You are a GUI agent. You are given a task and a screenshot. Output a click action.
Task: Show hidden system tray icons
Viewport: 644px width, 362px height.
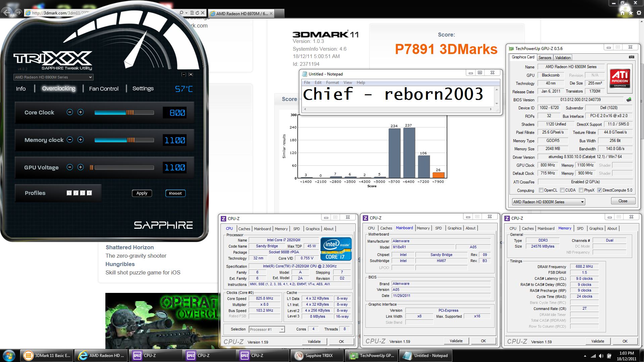point(585,356)
